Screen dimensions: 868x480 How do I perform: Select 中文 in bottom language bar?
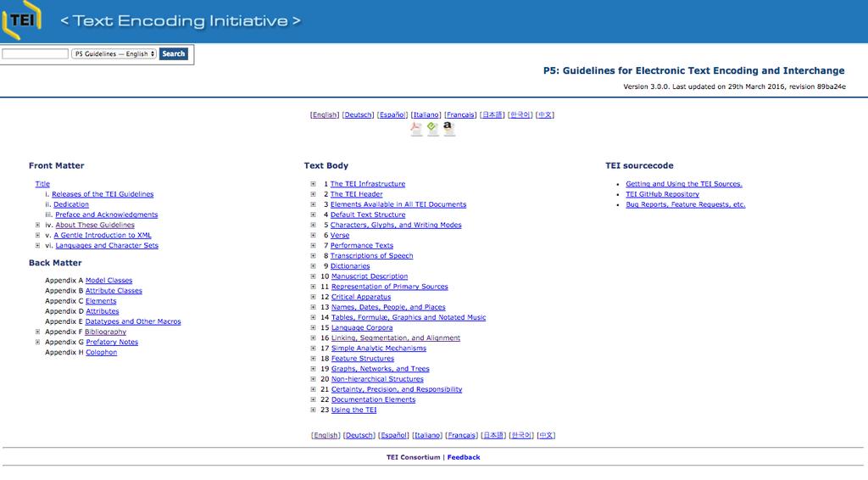pos(546,435)
